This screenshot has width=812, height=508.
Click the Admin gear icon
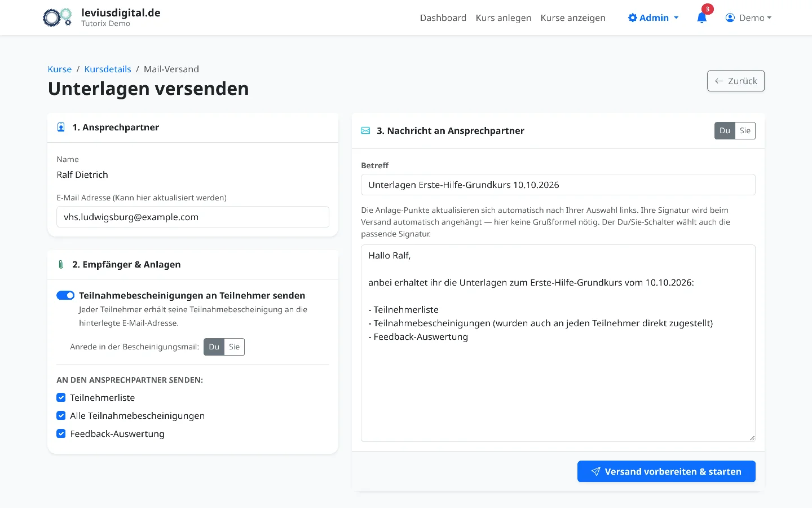pyautogui.click(x=633, y=17)
